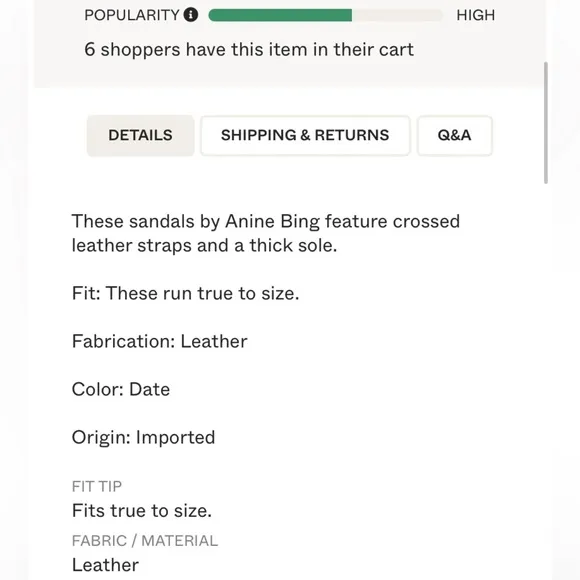
Task: Click the HIGH popularity label
Action: (475, 15)
